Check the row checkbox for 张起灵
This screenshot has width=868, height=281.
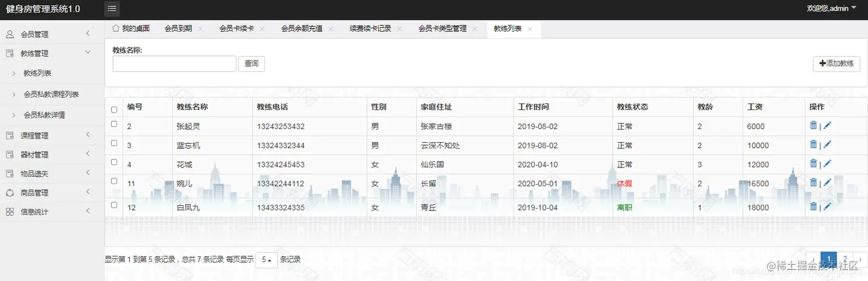point(114,124)
